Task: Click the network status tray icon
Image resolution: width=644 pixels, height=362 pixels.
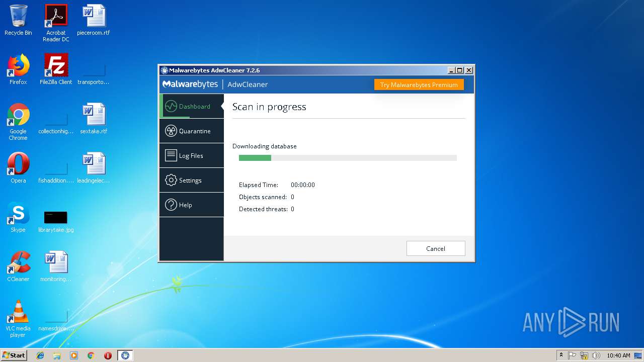Action: (x=584, y=355)
